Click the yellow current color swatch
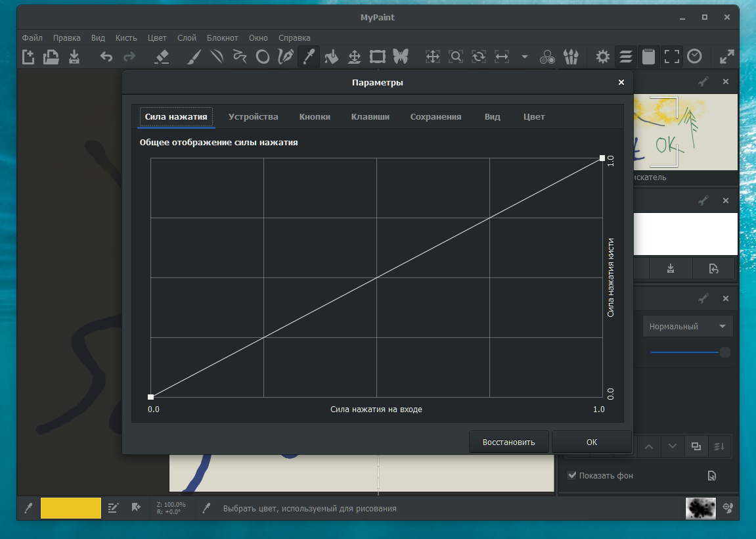The width and height of the screenshot is (756, 539). [x=70, y=508]
